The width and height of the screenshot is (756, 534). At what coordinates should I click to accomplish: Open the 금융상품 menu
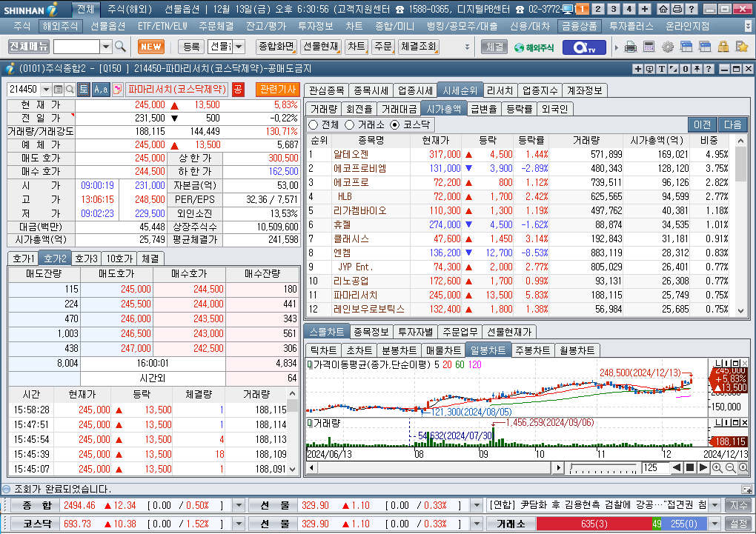pos(579,26)
